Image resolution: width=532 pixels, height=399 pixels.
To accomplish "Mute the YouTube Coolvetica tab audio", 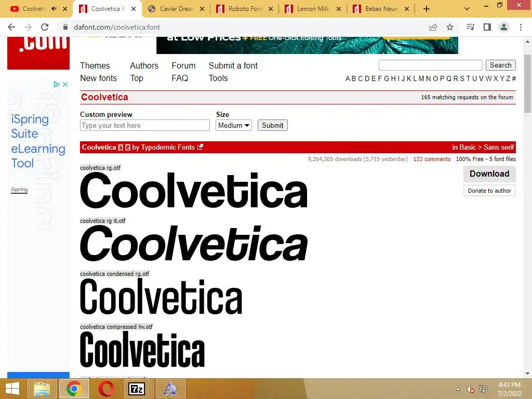I will 54,9.
